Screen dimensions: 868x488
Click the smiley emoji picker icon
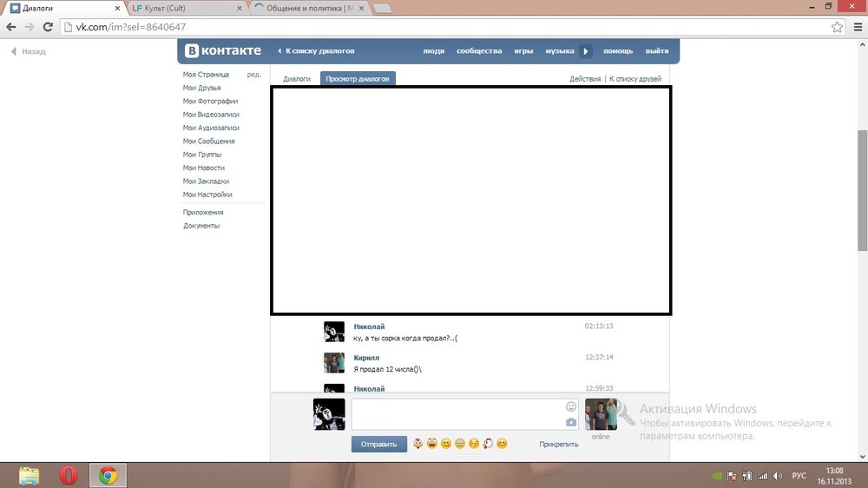point(570,406)
